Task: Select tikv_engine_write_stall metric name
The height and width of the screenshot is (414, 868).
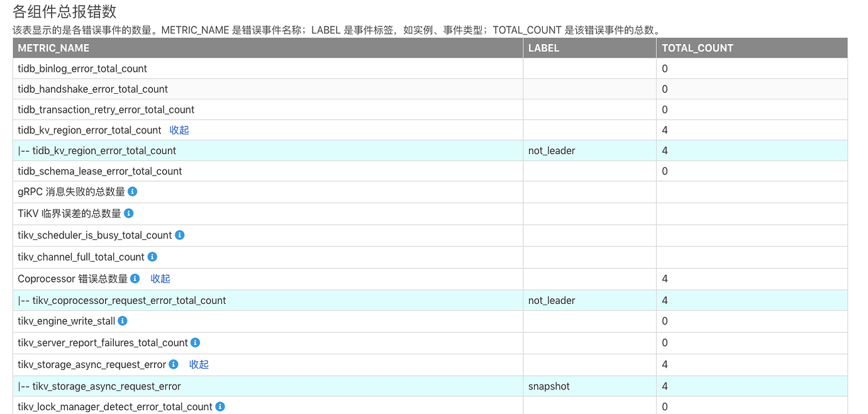Action: click(67, 321)
